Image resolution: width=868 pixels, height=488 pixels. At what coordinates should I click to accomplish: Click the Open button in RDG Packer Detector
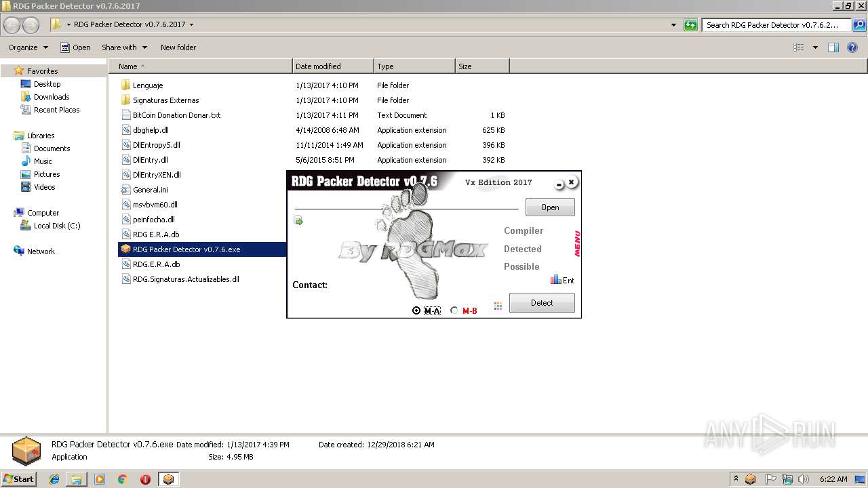coord(550,207)
